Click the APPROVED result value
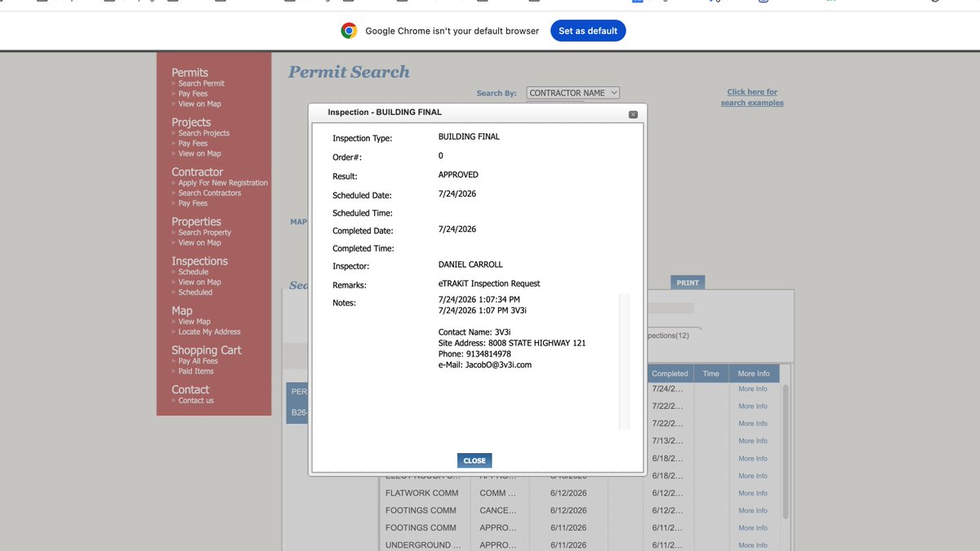Image resolution: width=980 pixels, height=551 pixels. point(458,175)
